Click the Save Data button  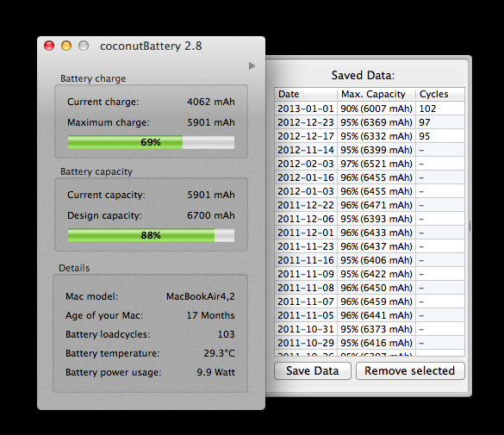click(313, 370)
